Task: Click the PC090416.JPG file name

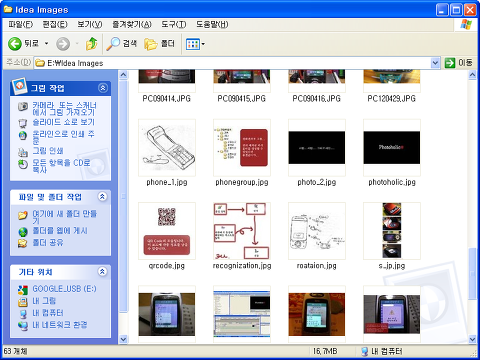Action: point(317,99)
